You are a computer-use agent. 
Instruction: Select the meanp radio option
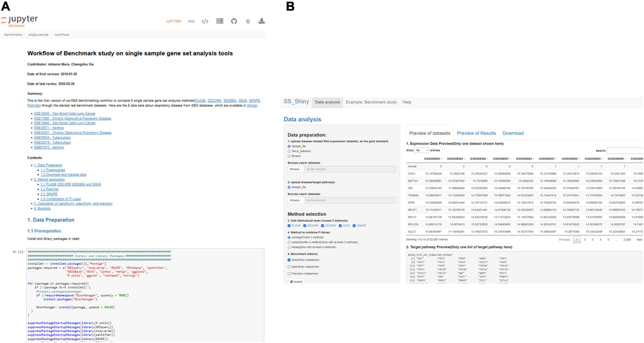pyautogui.click(x=289, y=247)
